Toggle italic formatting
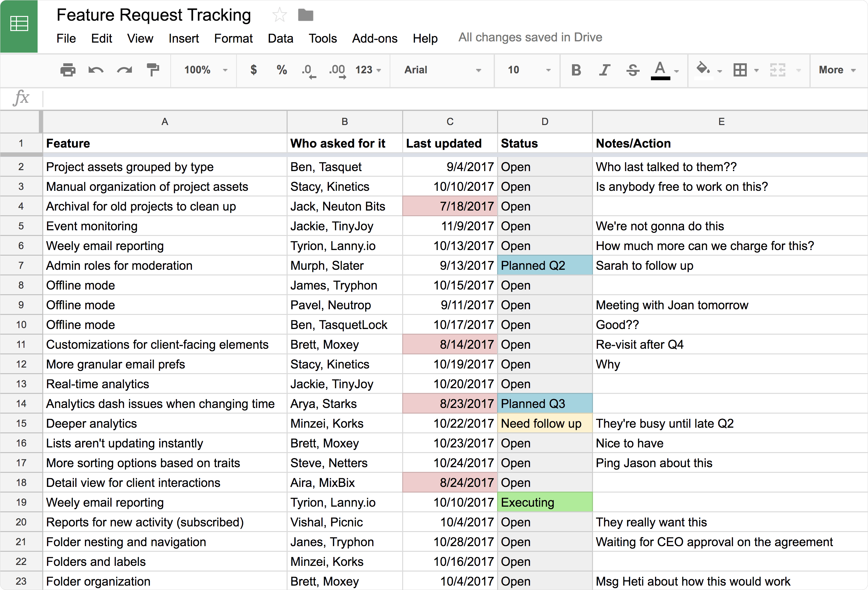This screenshot has height=590, width=868. tap(604, 70)
